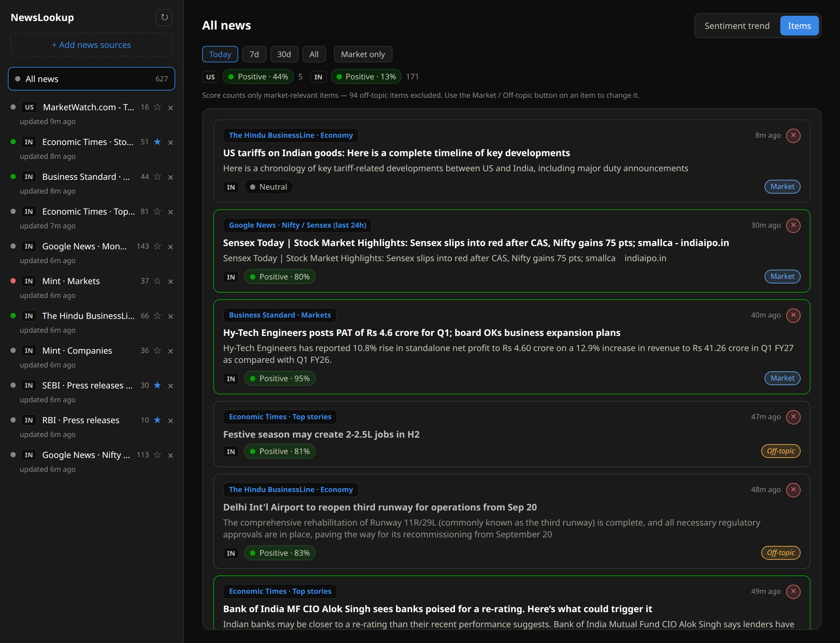Click Add news sources
Viewport: 840px width, 643px height.
[x=92, y=45]
